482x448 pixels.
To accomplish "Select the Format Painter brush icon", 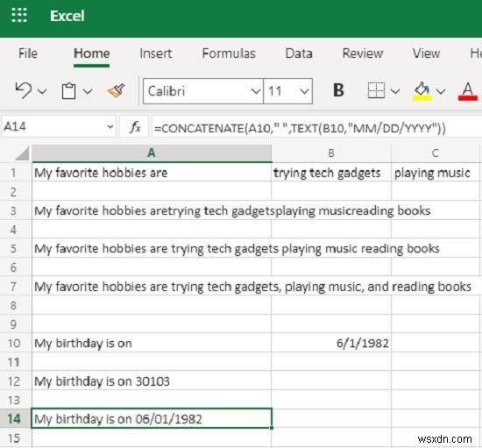I will point(117,90).
